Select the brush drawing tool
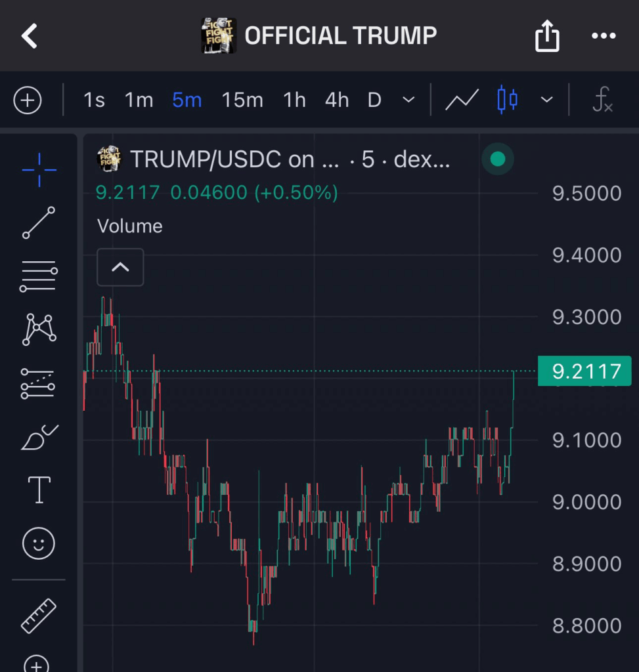Viewport: 639px width, 672px height. (39, 437)
